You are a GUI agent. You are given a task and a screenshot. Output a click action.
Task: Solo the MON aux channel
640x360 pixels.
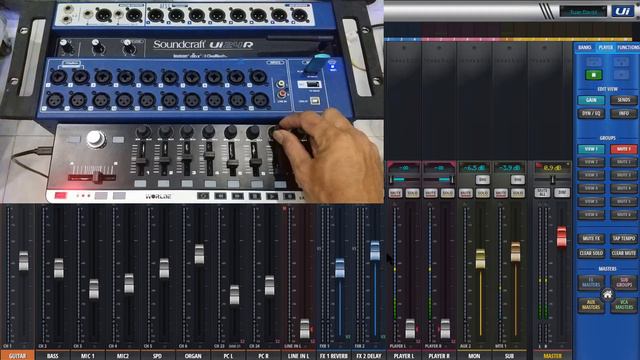pos(483,193)
